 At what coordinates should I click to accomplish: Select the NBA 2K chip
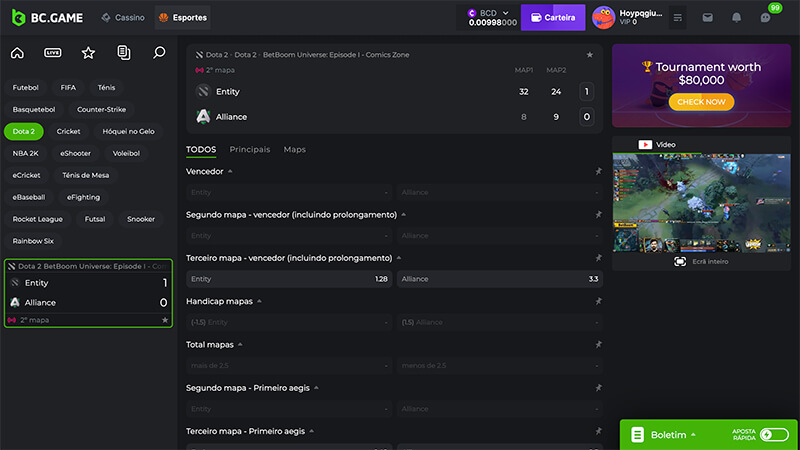[26, 153]
